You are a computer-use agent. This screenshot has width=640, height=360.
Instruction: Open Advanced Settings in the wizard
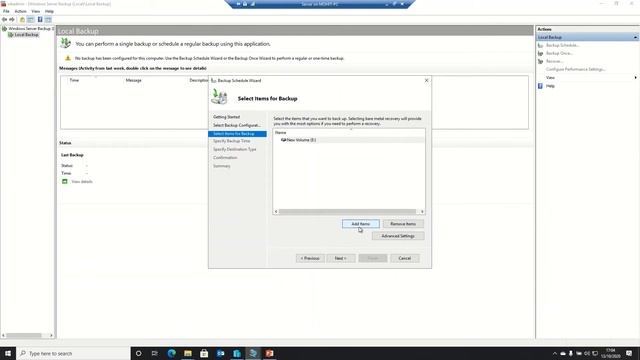(x=398, y=236)
